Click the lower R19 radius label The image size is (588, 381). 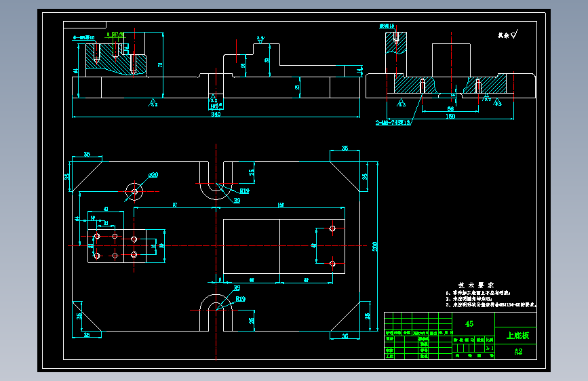240,299
